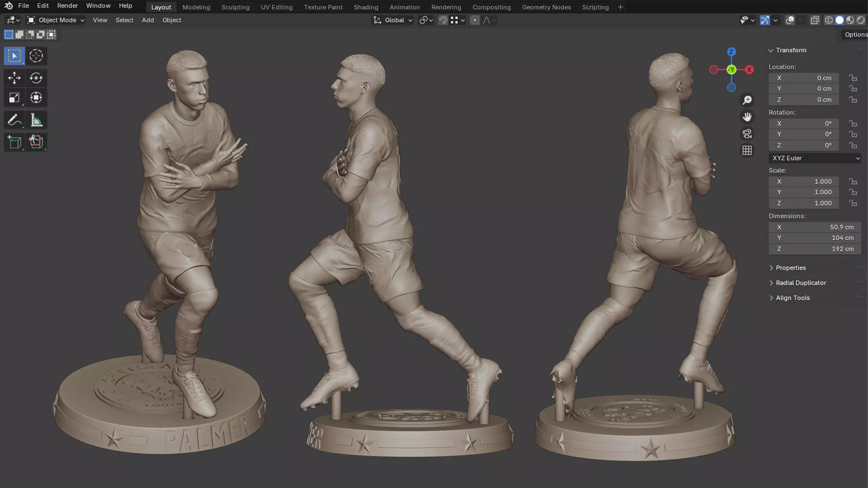Open the File menu
The height and width of the screenshot is (488, 868).
(24, 6)
